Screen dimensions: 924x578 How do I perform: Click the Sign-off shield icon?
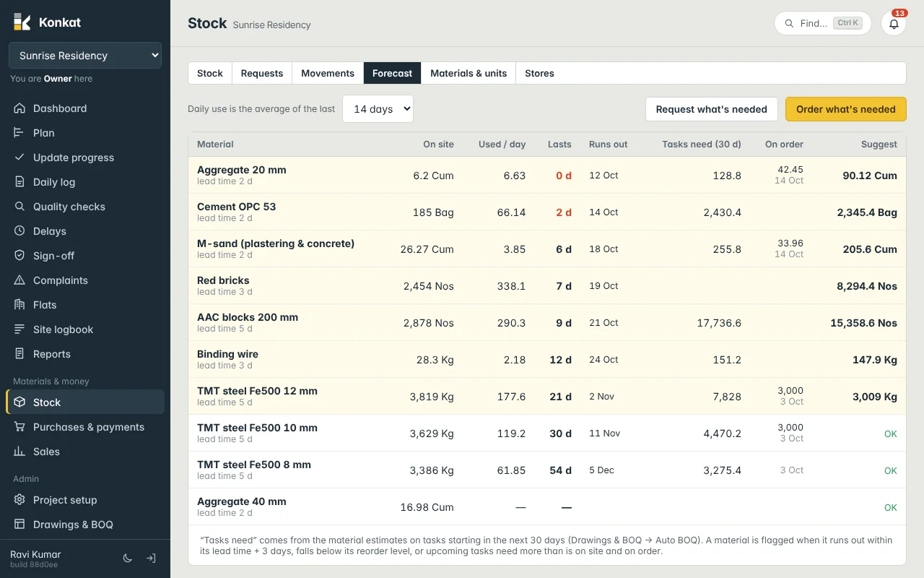point(19,256)
